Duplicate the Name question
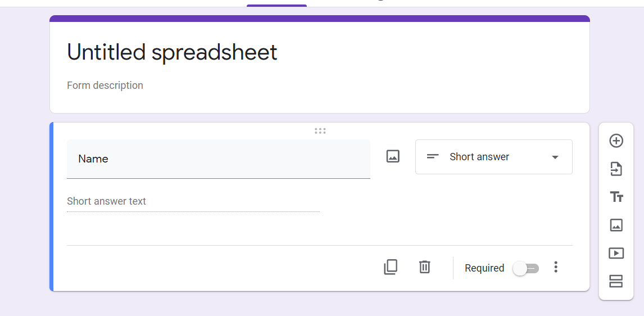 point(390,267)
